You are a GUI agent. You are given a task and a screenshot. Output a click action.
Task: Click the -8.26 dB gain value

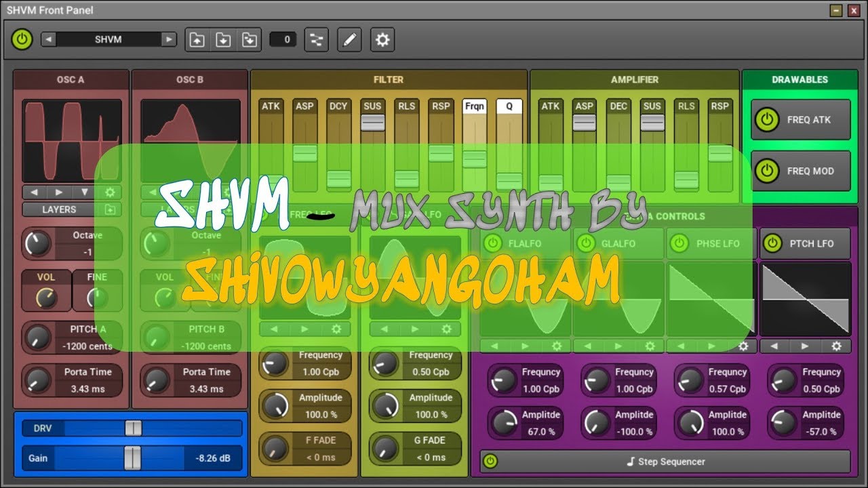point(213,458)
